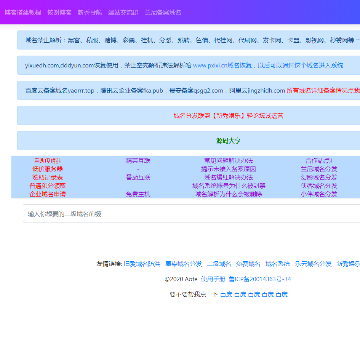The height and width of the screenshot is (360, 360).
Task: Open the ICP备 record number link in footer
Action: point(260,279)
